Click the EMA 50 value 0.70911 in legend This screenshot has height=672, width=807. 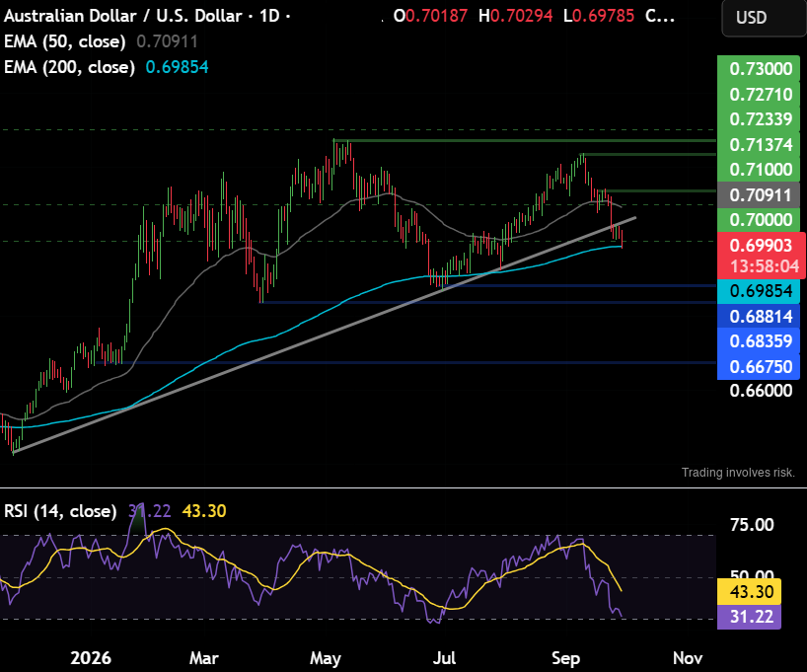point(167,41)
